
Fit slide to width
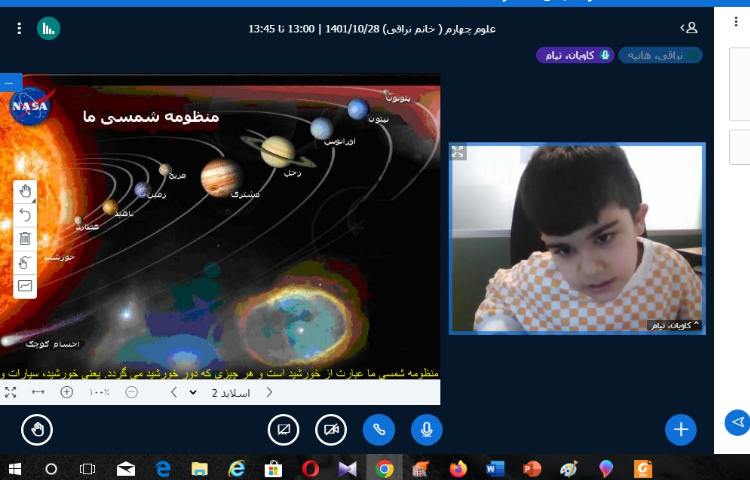click(x=38, y=393)
